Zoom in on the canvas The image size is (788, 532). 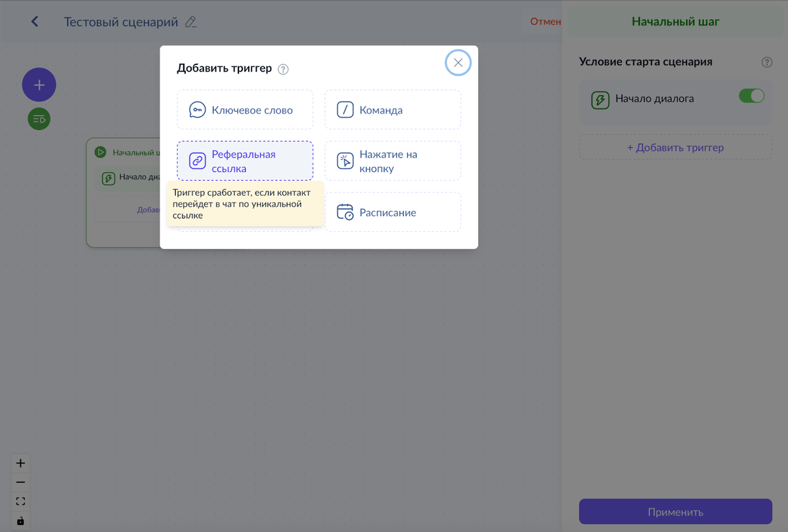(20, 463)
